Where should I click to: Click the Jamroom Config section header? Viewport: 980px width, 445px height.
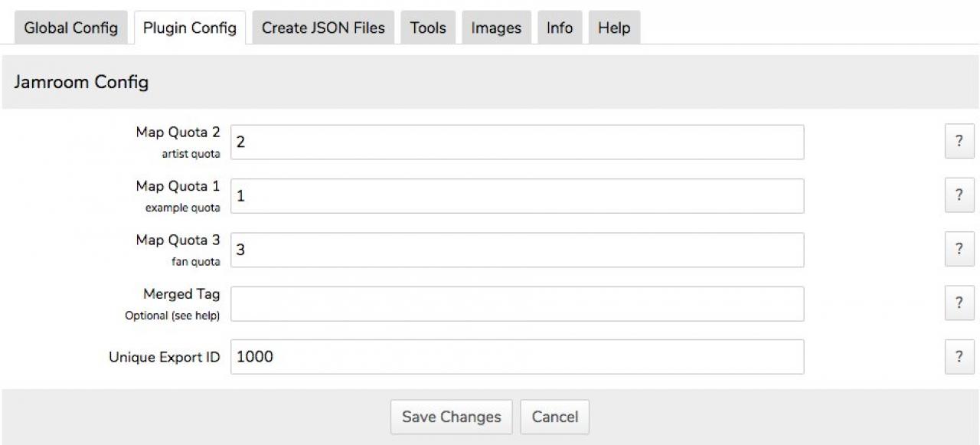click(x=81, y=82)
